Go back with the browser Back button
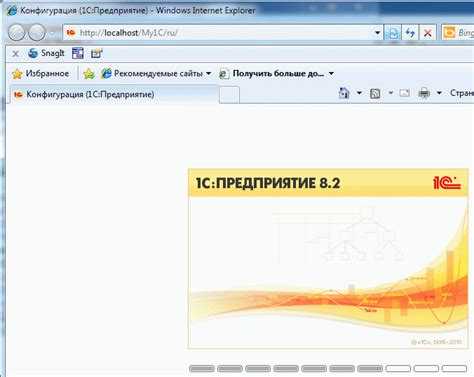Viewport: 474px width, 377px height. coord(16,33)
